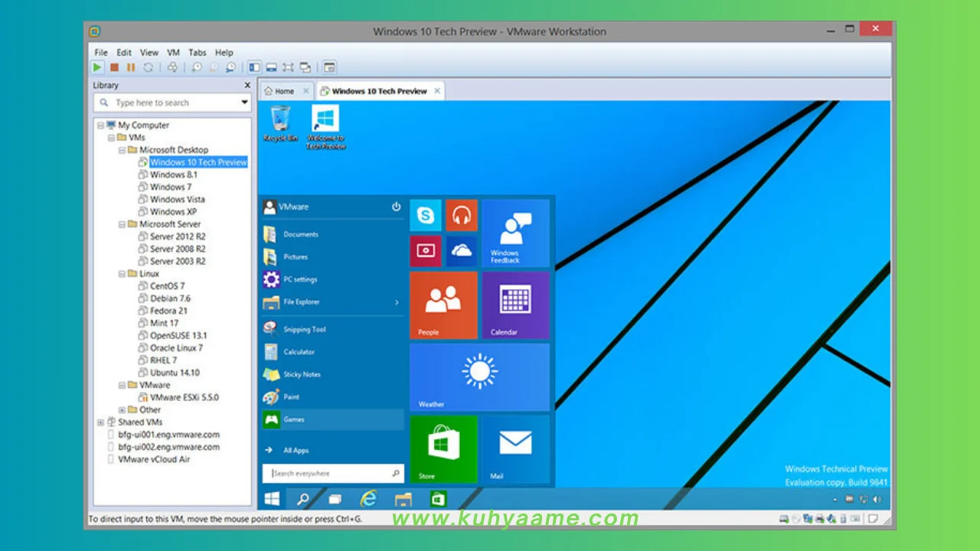Click the guest volume speaker tray icon
The height and width of the screenshot is (551, 980).
tap(877, 499)
